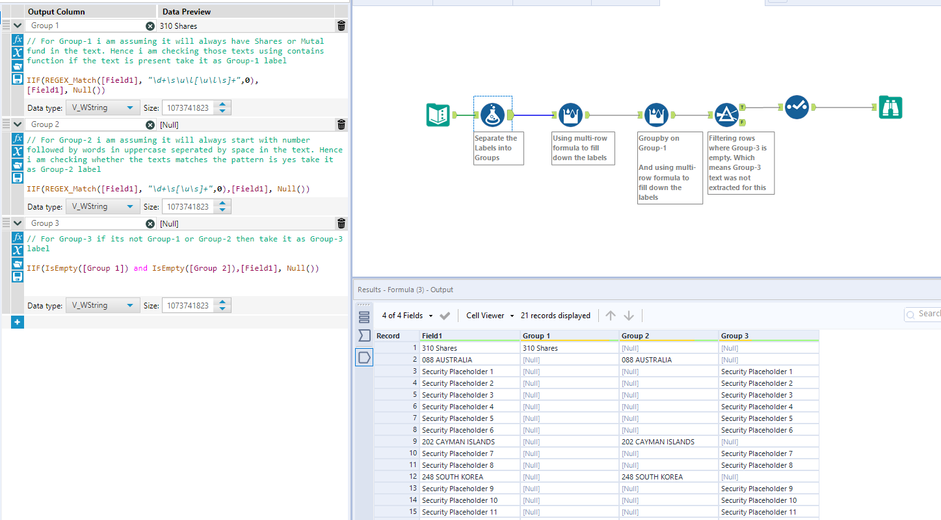Screen dimensions: 941x520
Task: Open the Group 3 Data type dropdown
Action: (x=102, y=305)
